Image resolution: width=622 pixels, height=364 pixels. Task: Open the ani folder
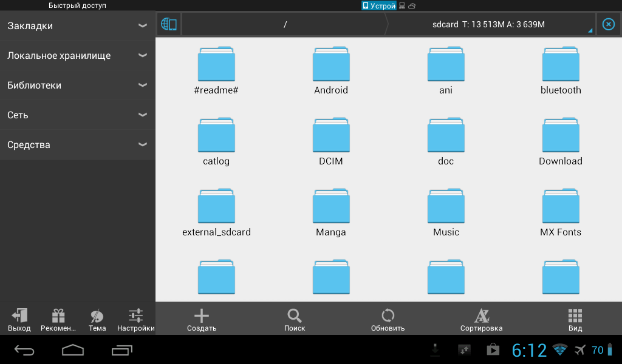[446, 70]
